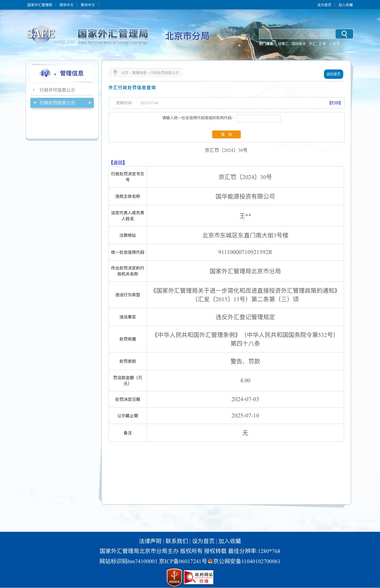Click the SAFE globe logo in header
This screenshot has width=380, height=588.
(41, 34)
